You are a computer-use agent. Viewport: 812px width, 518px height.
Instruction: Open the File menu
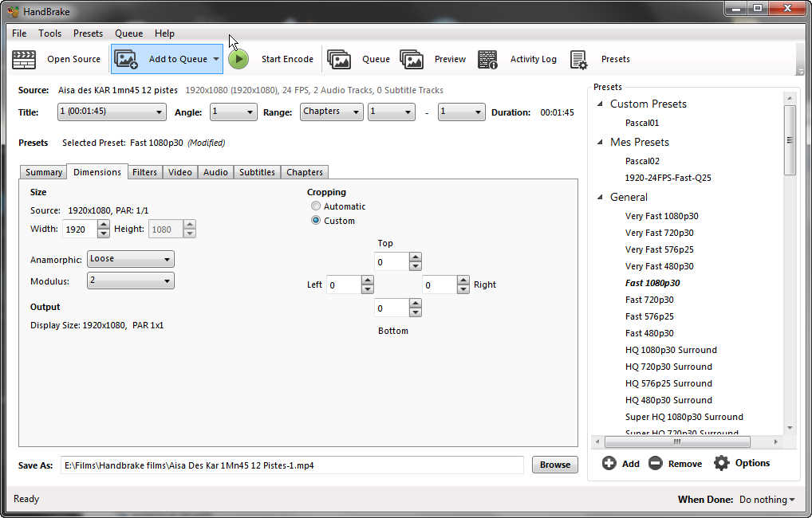point(19,33)
